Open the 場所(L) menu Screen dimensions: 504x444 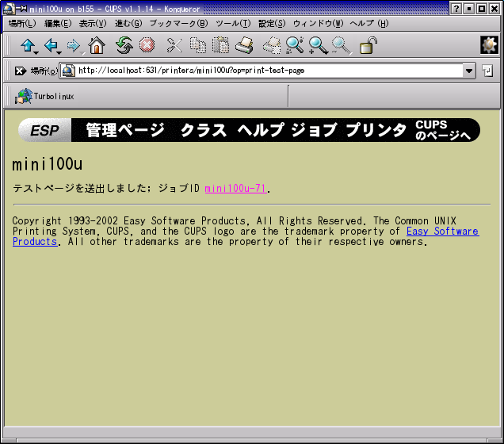[x=22, y=24]
